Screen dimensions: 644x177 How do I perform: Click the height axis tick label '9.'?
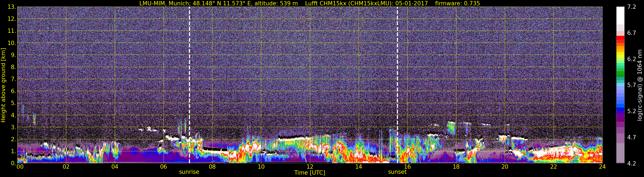[13, 55]
